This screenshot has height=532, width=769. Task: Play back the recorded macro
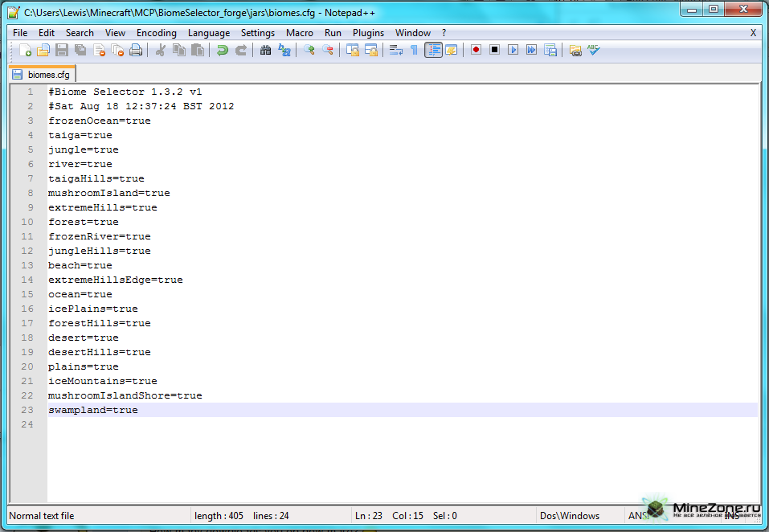(x=513, y=51)
